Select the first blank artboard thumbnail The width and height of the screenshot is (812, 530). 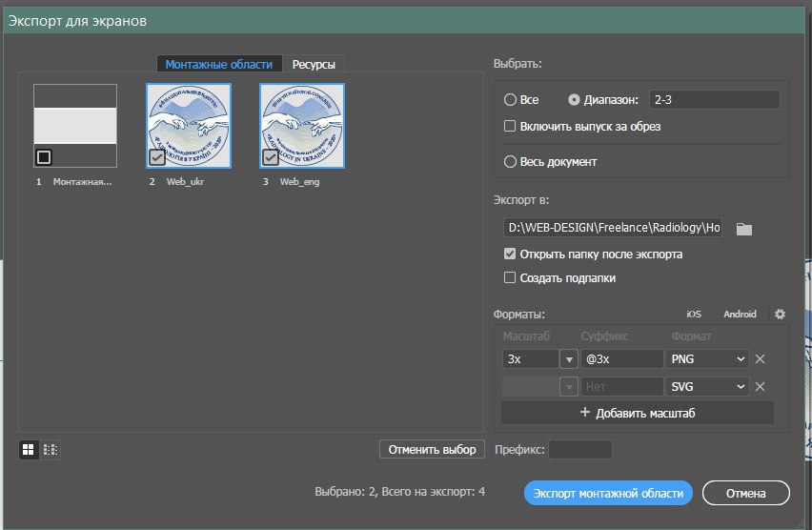pos(75,126)
